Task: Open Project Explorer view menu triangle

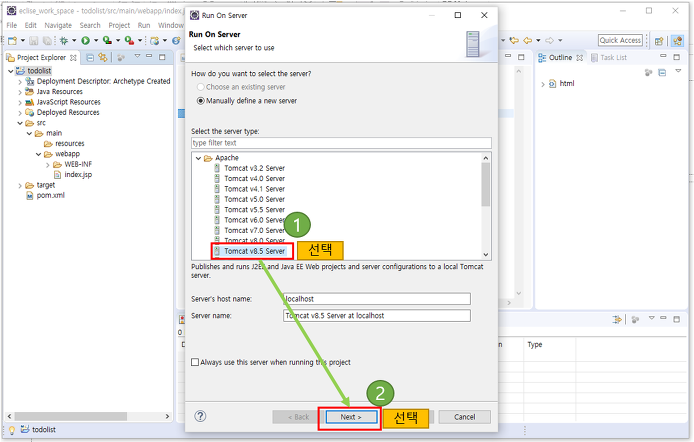Action: 137,56
